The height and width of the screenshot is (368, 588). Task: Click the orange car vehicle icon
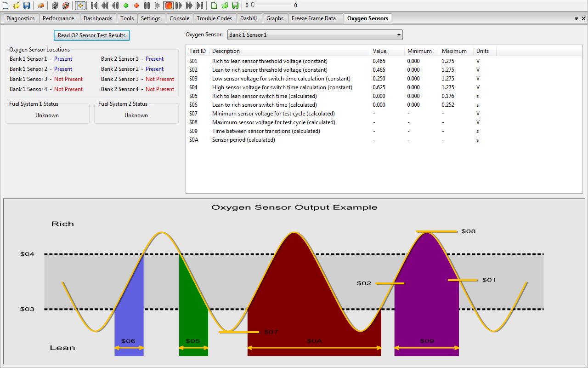pos(41,6)
